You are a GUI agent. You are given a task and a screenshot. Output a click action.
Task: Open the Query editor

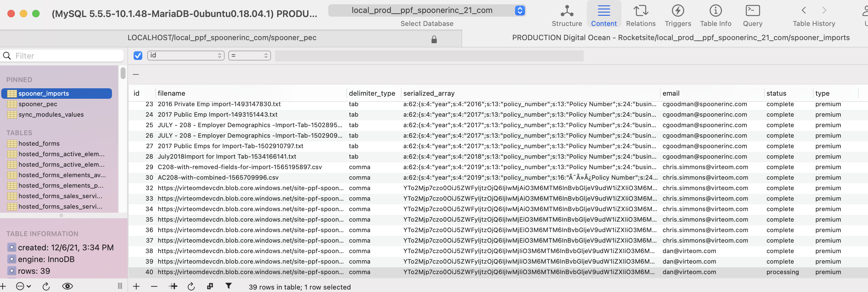tap(752, 15)
